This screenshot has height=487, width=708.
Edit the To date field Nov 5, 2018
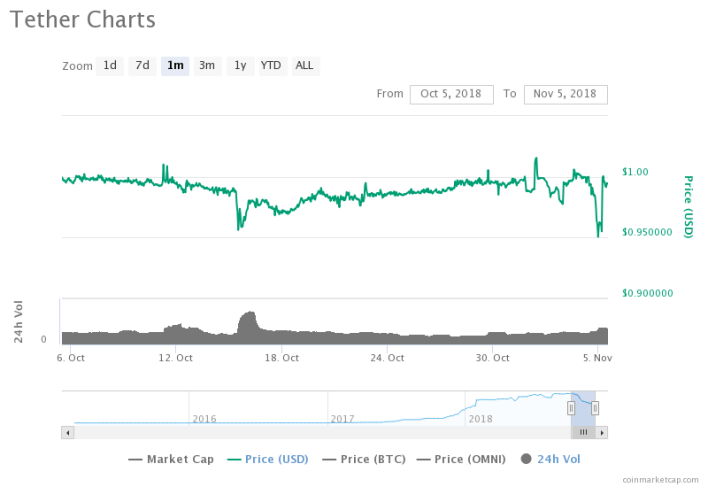[565, 94]
